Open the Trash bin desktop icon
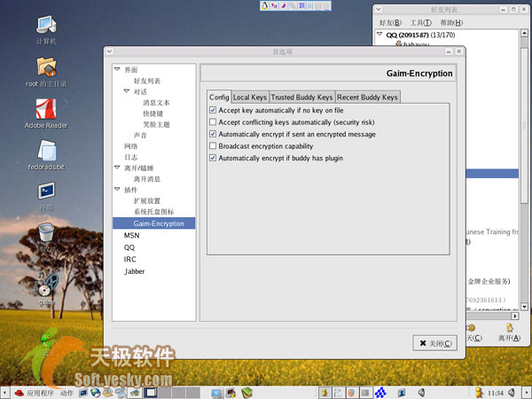532x399 pixels. coord(47,234)
